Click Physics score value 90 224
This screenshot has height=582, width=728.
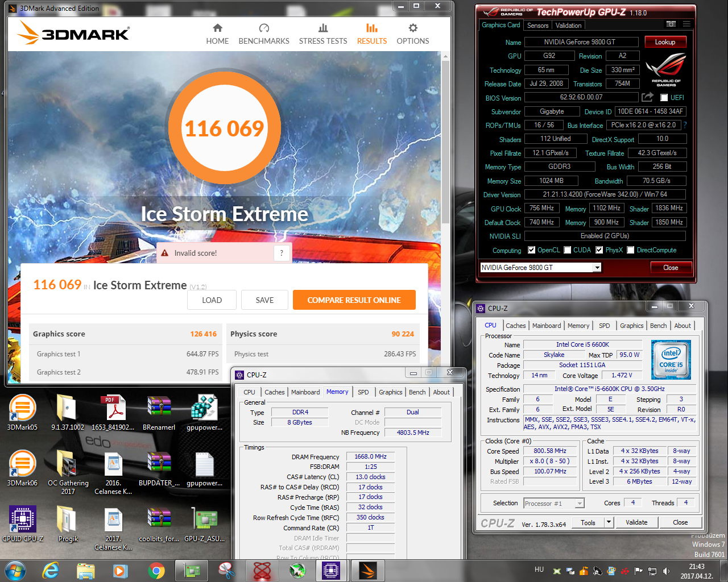click(403, 334)
